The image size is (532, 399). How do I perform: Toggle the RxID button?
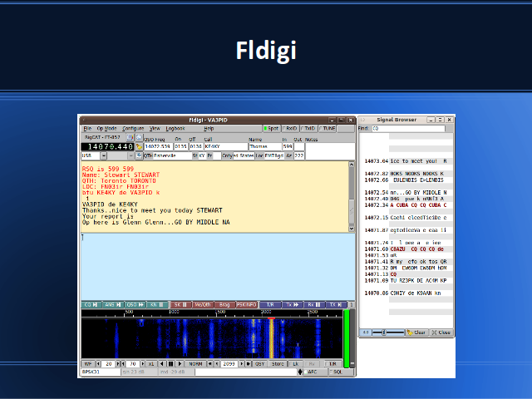pyautogui.click(x=290, y=129)
